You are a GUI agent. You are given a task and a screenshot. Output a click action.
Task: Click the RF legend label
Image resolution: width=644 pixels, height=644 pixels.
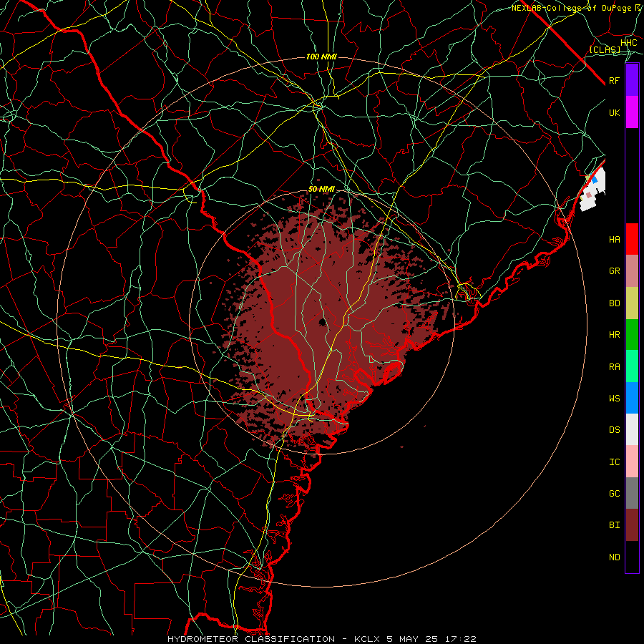pos(614,80)
